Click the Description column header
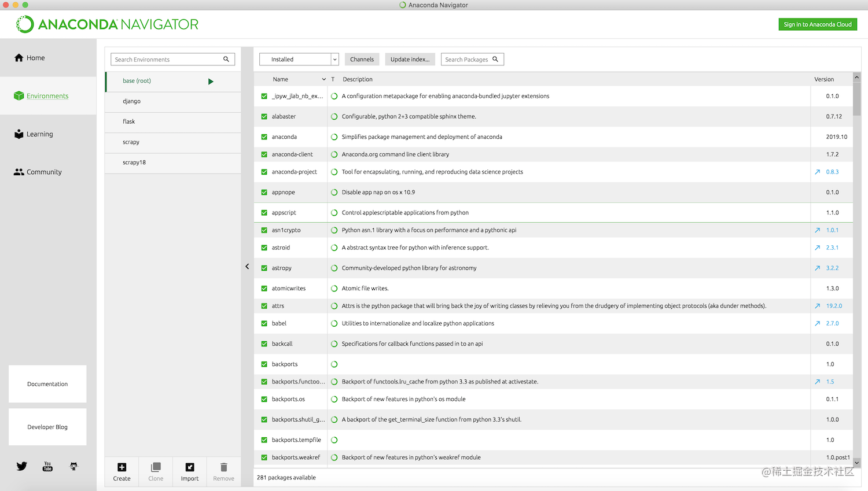Image resolution: width=868 pixels, height=491 pixels. coord(358,79)
